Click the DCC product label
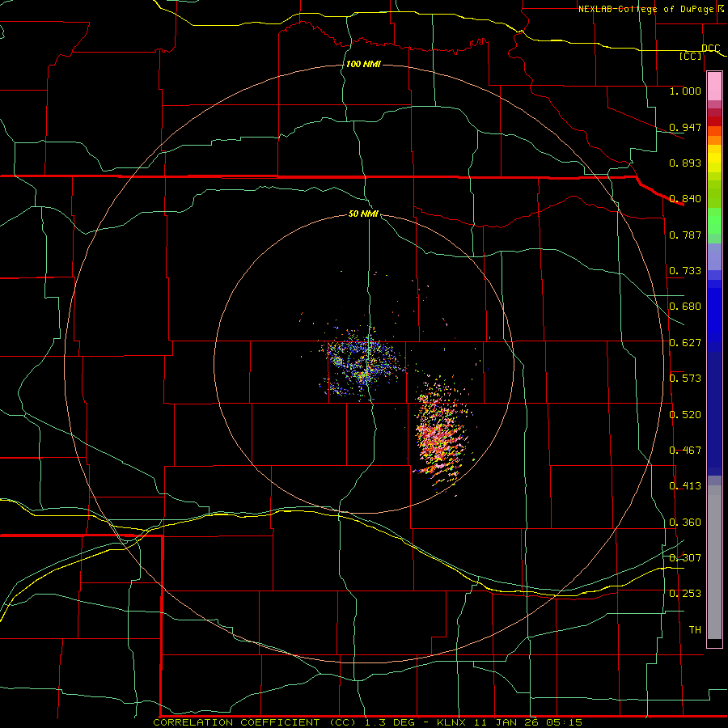The height and width of the screenshot is (728, 728). [710, 48]
